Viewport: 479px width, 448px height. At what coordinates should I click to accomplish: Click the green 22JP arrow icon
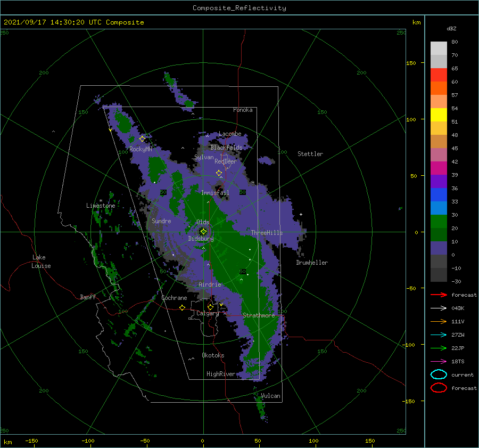(x=439, y=348)
